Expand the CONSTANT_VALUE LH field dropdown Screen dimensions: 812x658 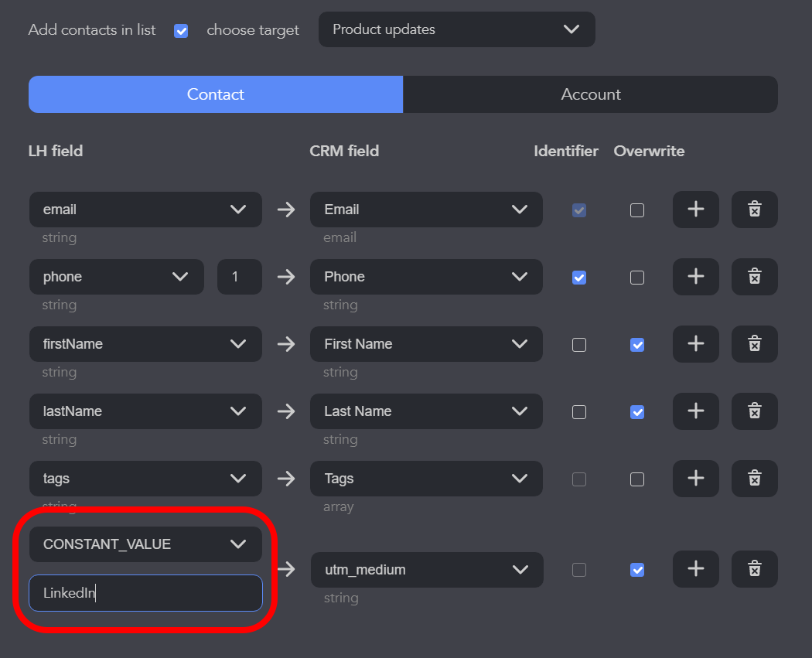pyautogui.click(x=145, y=544)
